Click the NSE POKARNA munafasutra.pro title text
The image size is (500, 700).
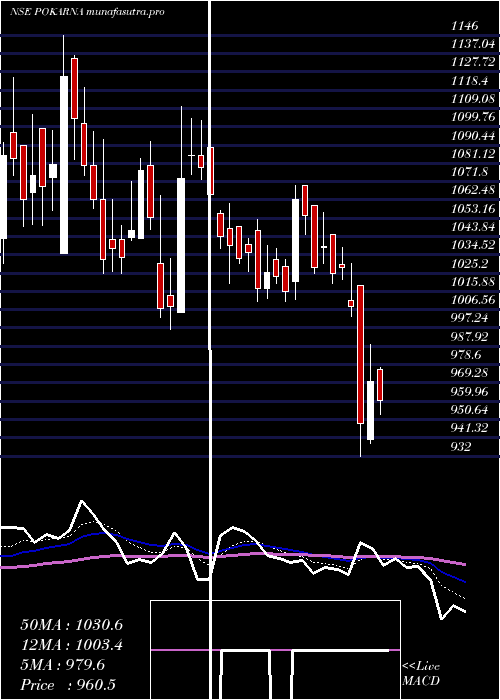87,12
